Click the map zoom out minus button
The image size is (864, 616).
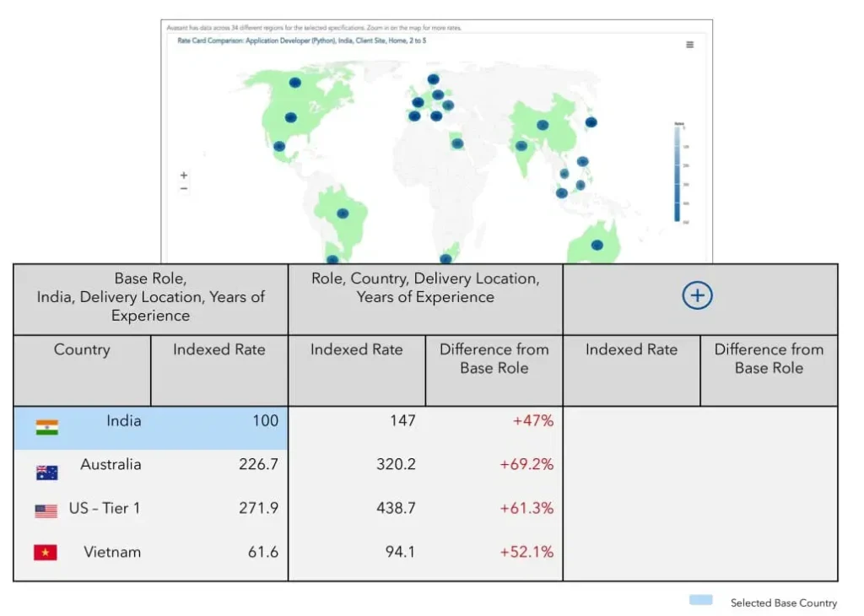pyautogui.click(x=184, y=189)
